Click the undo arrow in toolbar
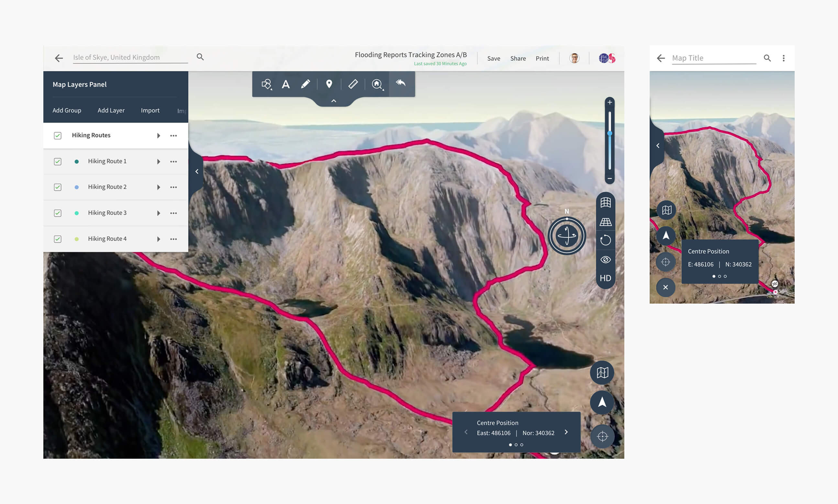Screen dimensions: 838x504 [401, 83]
